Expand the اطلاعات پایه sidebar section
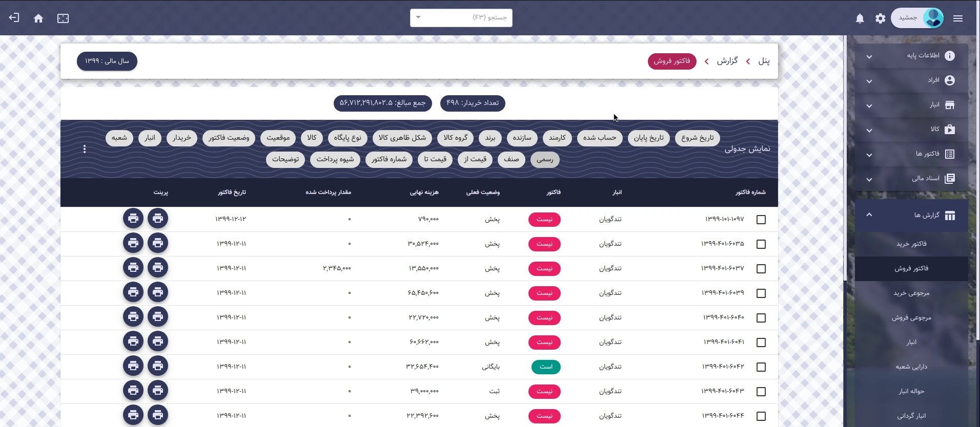 point(911,56)
